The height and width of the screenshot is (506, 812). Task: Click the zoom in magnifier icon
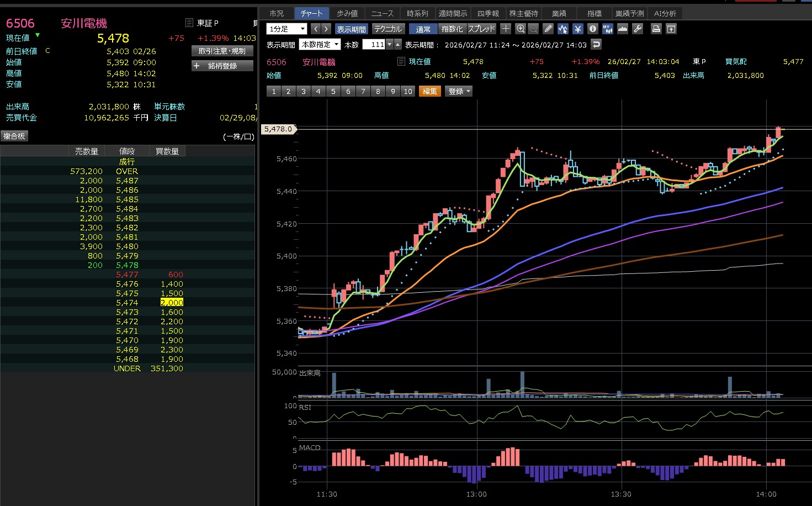coord(520,29)
